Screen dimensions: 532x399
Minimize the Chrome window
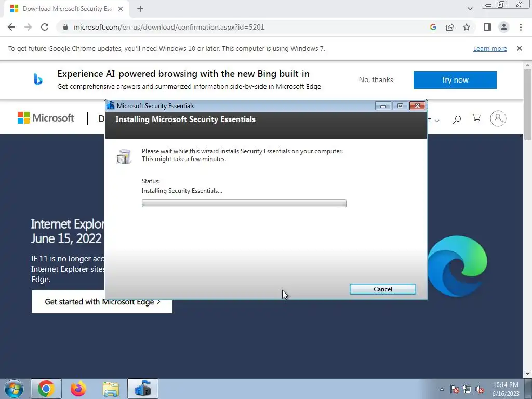pos(488,5)
